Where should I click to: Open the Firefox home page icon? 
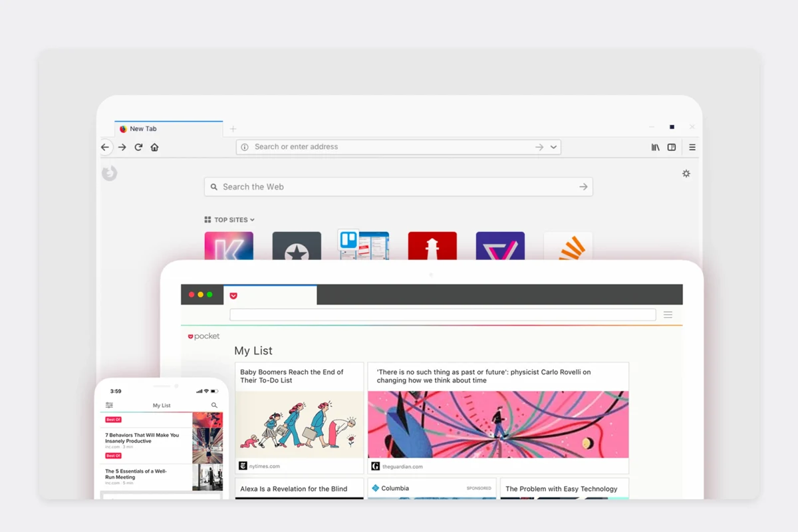coord(154,147)
